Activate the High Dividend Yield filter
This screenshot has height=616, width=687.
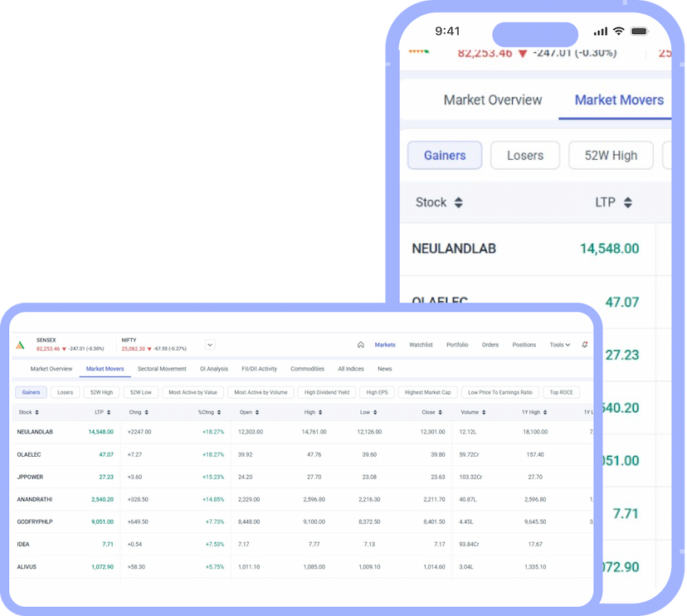tap(328, 391)
